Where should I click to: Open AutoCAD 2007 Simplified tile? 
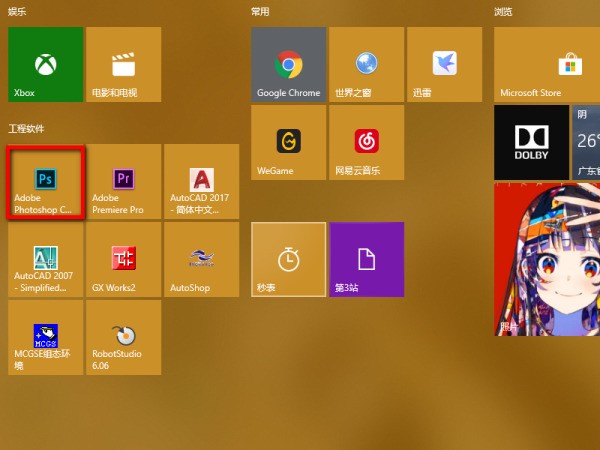click(x=45, y=260)
